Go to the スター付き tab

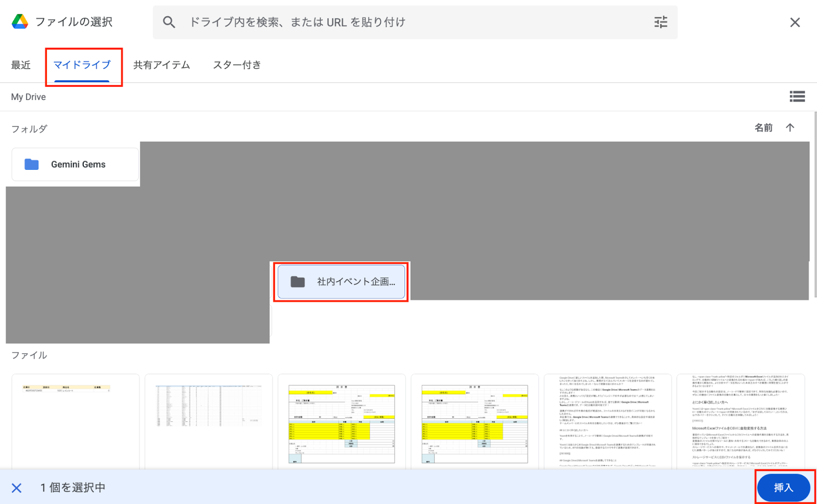click(x=237, y=65)
